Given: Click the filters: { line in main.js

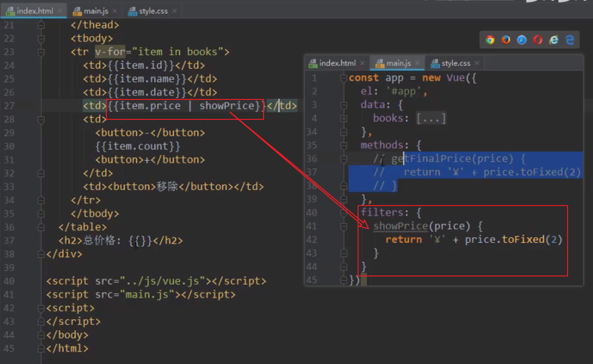Looking at the screenshot, I should [391, 212].
